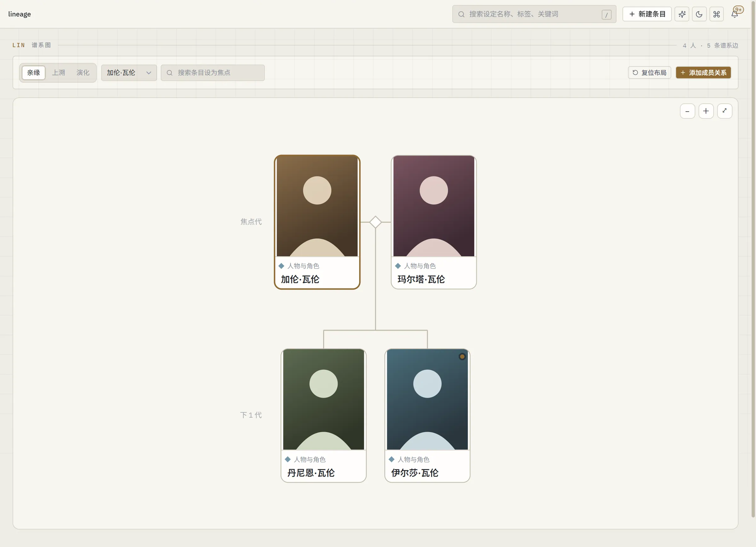
Task: Zoom in with the plus button
Action: pos(706,111)
